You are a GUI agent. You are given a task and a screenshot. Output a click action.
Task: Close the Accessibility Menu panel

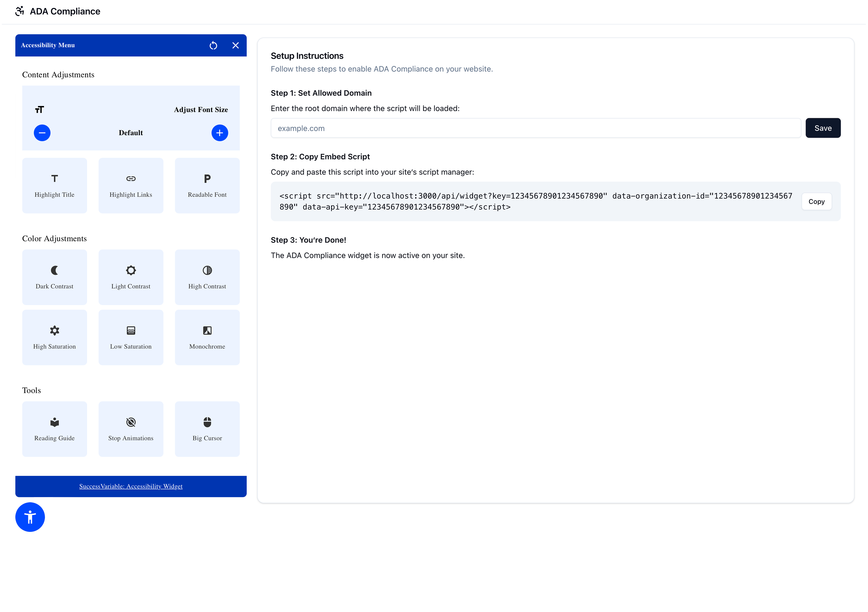235,45
